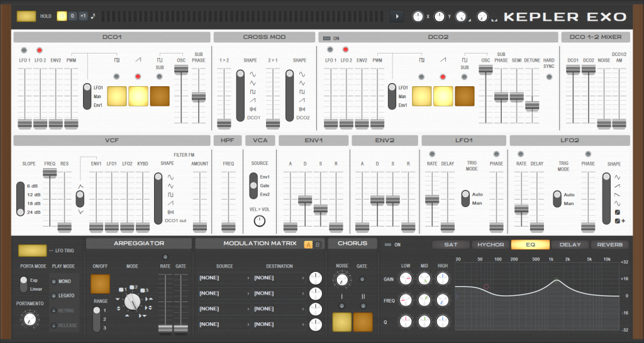Image resolution: width=644 pixels, height=343 pixels.
Task: Open fourth row Destination dropdown in Modulation Matrix
Action: click(x=279, y=325)
